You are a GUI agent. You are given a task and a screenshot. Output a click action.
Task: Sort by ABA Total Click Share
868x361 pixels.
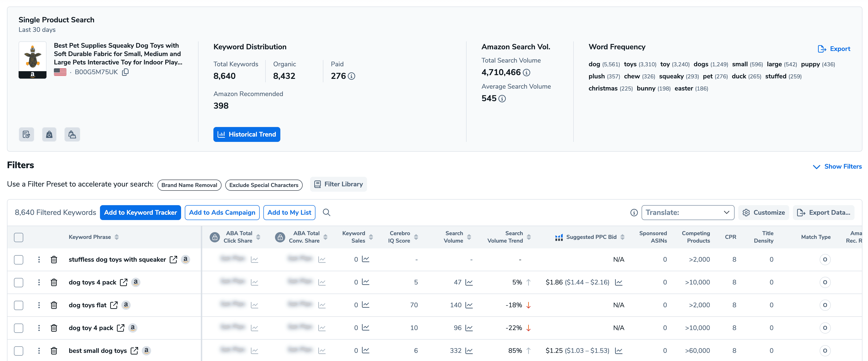(258, 237)
